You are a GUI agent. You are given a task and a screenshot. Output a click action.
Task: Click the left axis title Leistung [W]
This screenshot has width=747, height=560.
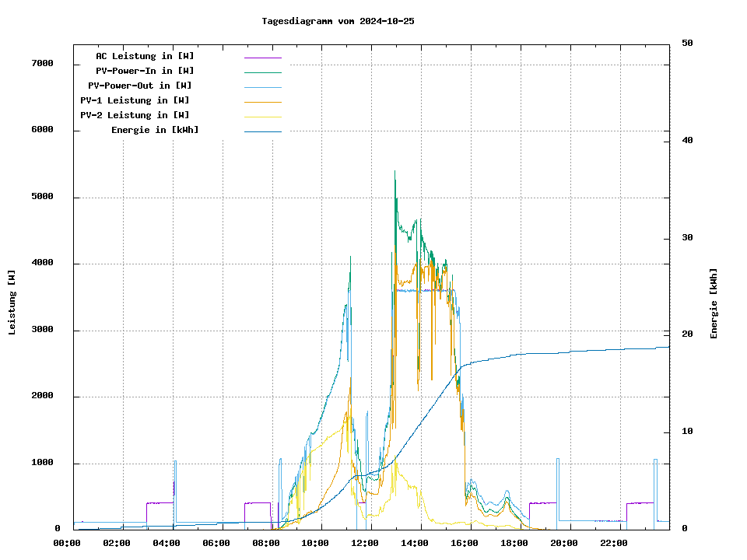[x=12, y=302]
